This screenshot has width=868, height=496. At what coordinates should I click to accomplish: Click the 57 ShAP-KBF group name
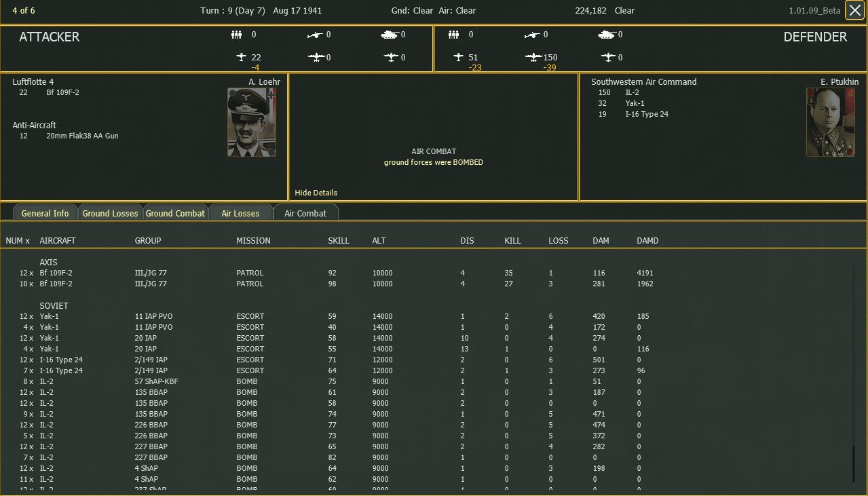157,381
